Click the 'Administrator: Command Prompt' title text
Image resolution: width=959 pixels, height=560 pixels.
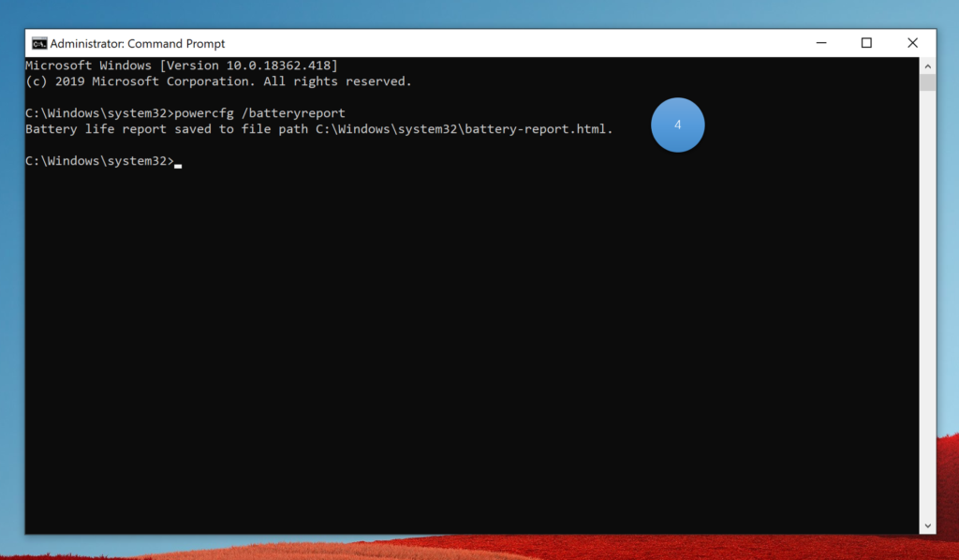138,43
